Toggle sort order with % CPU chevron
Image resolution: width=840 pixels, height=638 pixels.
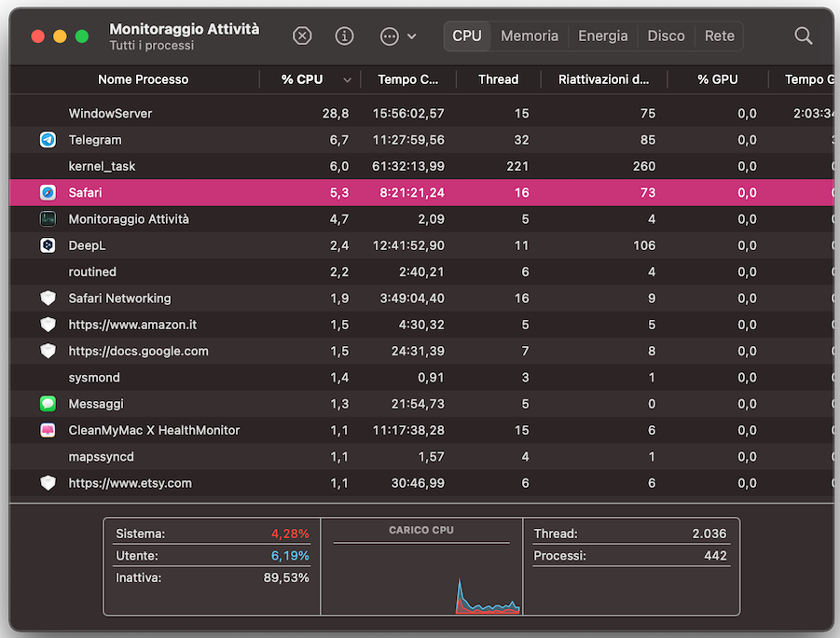[x=348, y=80]
